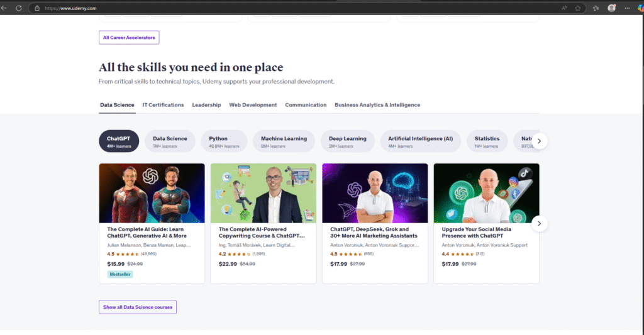The width and height of the screenshot is (644, 335).
Task: Open the Favorites list icon
Action: tap(596, 8)
